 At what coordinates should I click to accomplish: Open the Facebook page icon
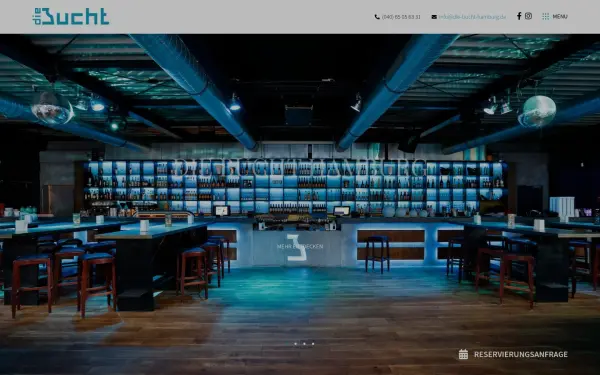coord(519,16)
